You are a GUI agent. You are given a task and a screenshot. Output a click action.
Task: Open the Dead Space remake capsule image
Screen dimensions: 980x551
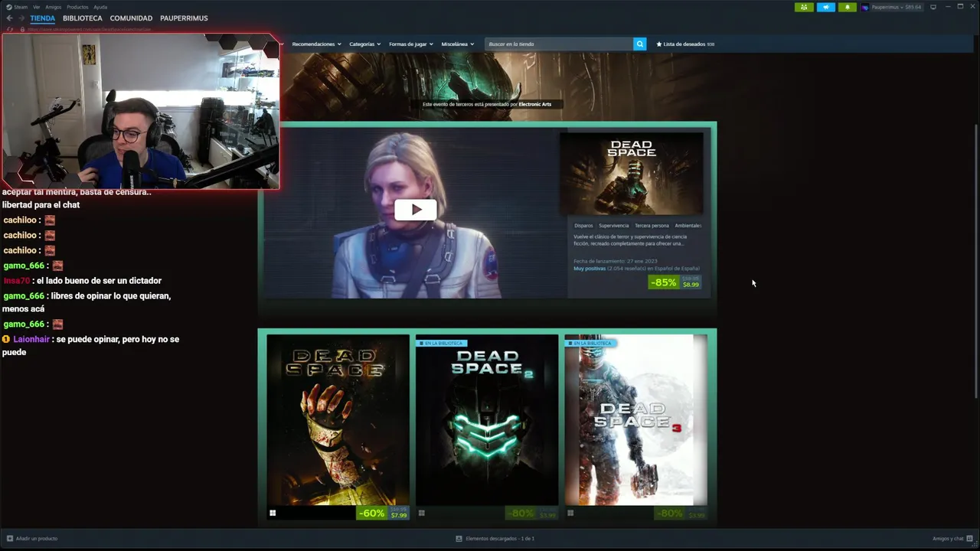[x=632, y=174]
